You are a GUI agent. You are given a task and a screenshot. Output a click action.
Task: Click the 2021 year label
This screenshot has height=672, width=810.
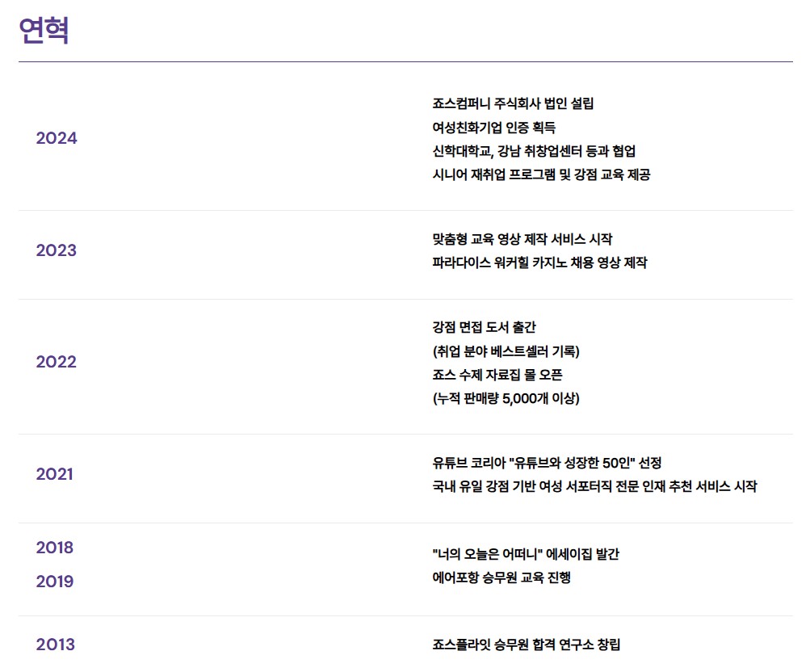(54, 474)
